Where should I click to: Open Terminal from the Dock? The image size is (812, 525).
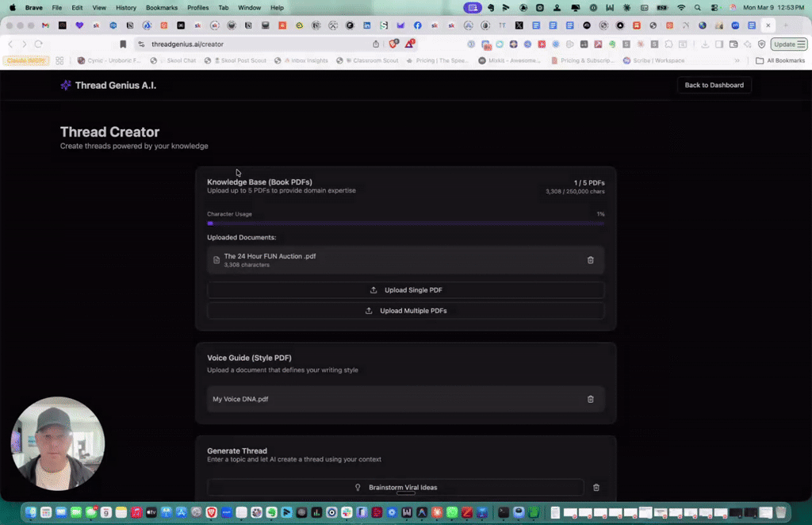coord(504,512)
